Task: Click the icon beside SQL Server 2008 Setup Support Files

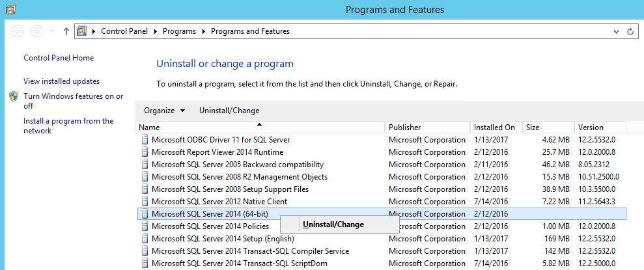Action: click(x=145, y=189)
